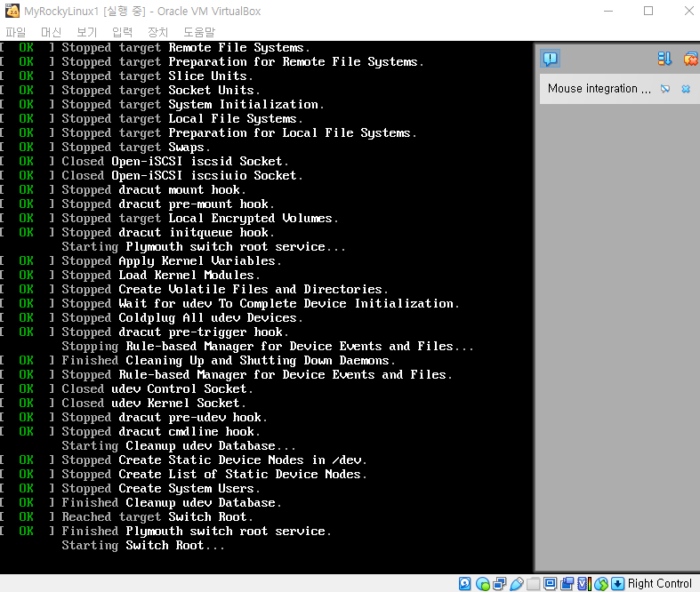This screenshot has height=592, width=700.
Task: Click the greyed shared folders status icon
Action: (x=533, y=583)
